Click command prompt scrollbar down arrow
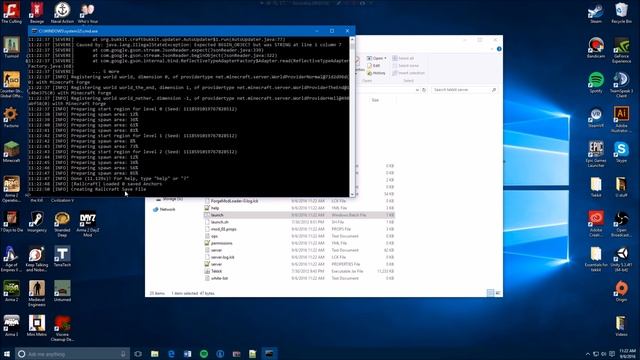The height and width of the screenshot is (360, 640). (x=352, y=194)
